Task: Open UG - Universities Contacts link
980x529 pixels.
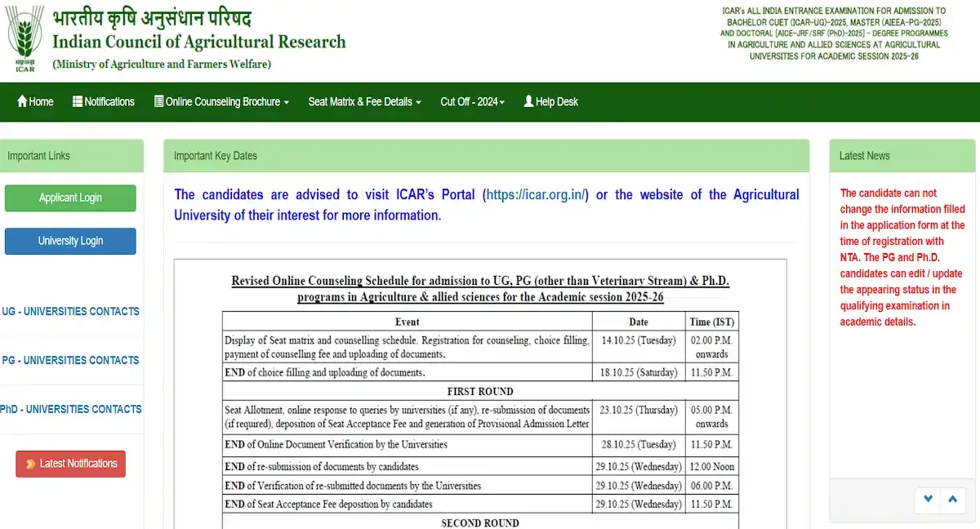Action: point(70,311)
